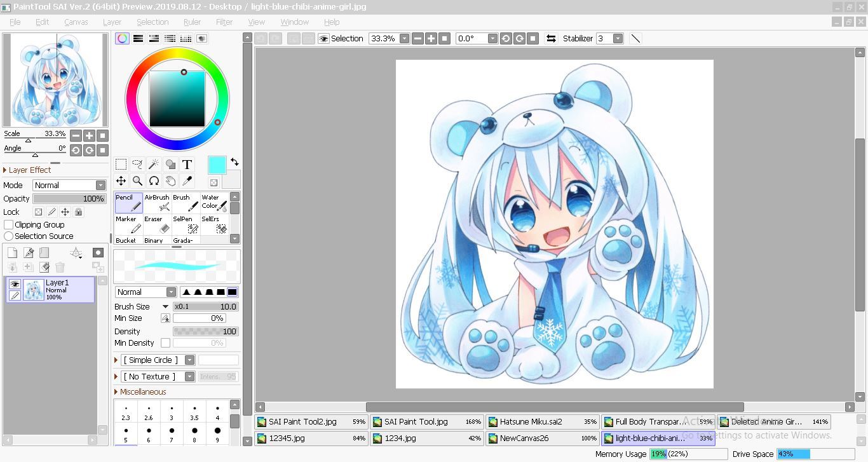Toggle the Min Density checkbox
The height and width of the screenshot is (462, 868).
coord(165,343)
